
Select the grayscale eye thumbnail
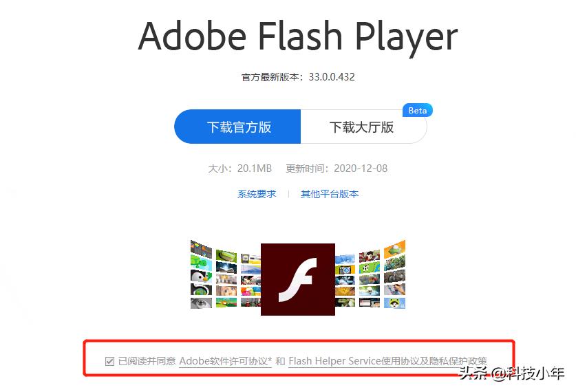click(x=202, y=303)
